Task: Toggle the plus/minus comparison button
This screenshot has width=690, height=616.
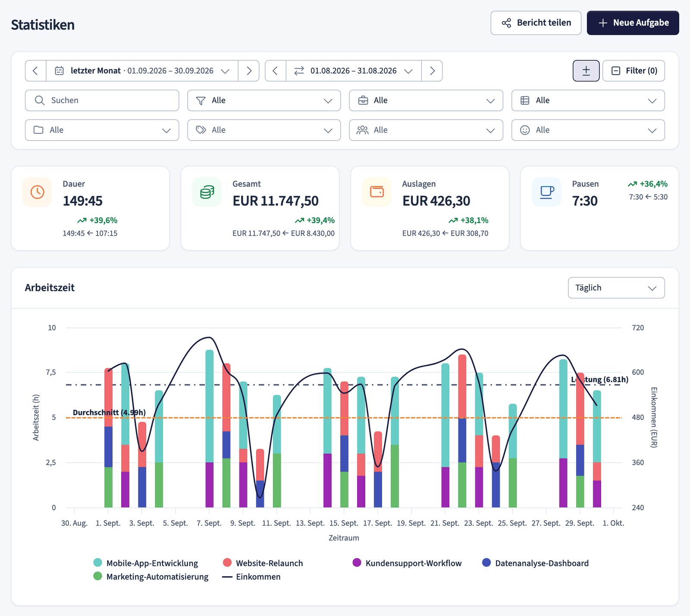Action: (586, 71)
